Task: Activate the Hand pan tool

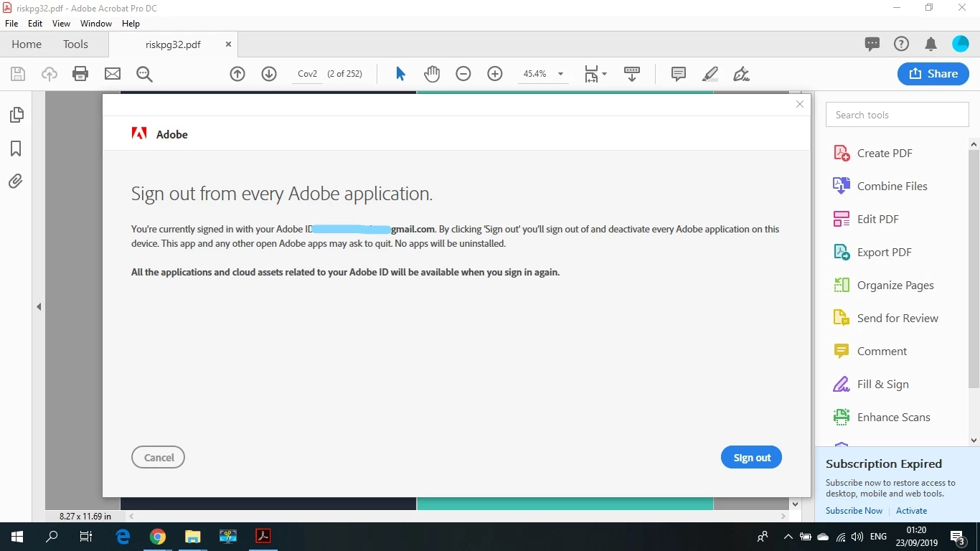Action: coord(432,74)
